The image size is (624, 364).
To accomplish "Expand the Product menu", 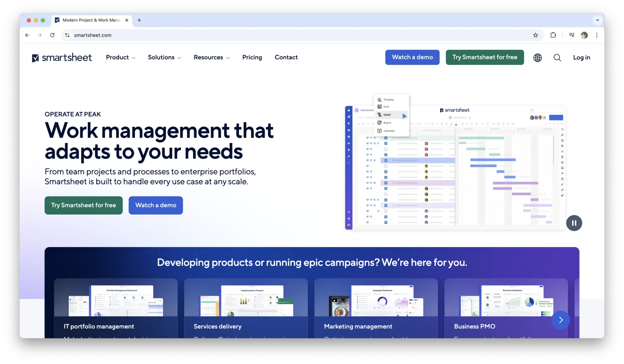I will (120, 57).
